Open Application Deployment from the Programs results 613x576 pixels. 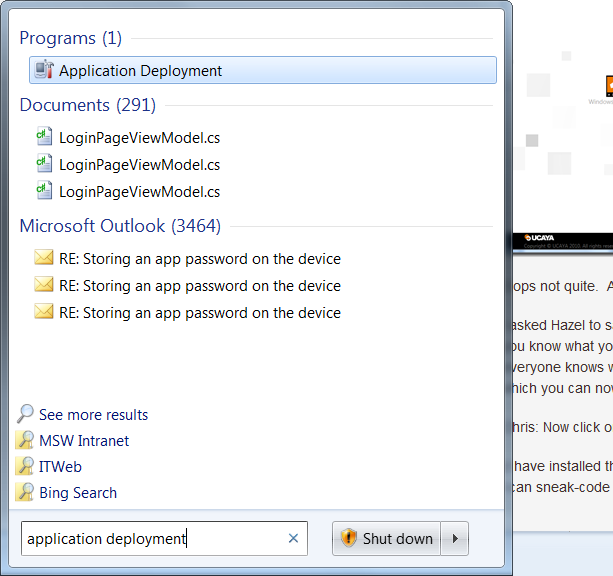pos(140,71)
